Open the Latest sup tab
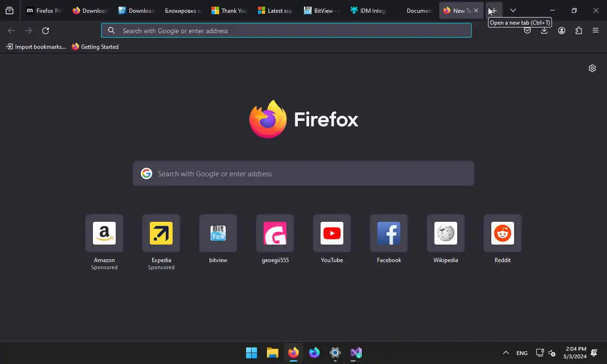Viewport: 607px width, 364px height. [x=276, y=10]
